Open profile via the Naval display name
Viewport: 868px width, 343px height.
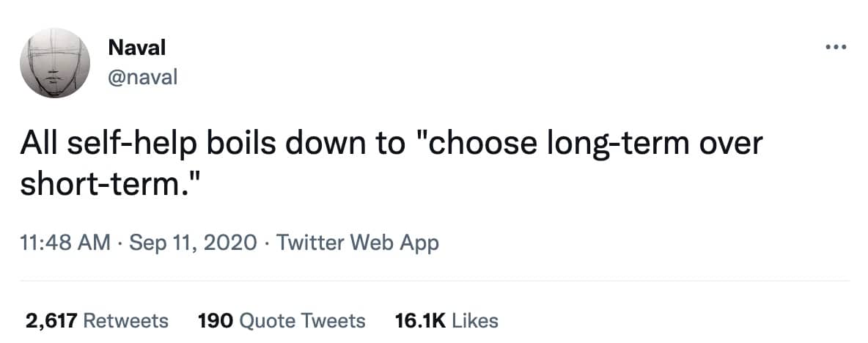136,48
